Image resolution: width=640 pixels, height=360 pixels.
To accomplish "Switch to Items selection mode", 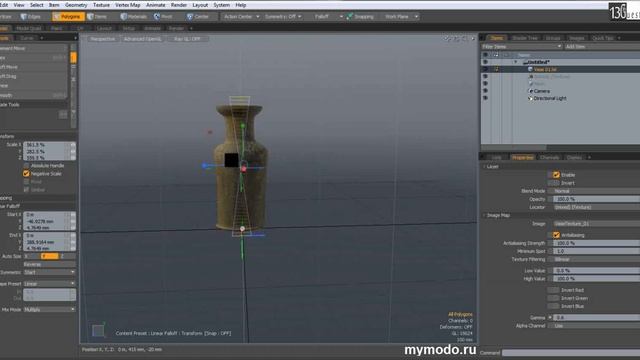I will click(97, 17).
